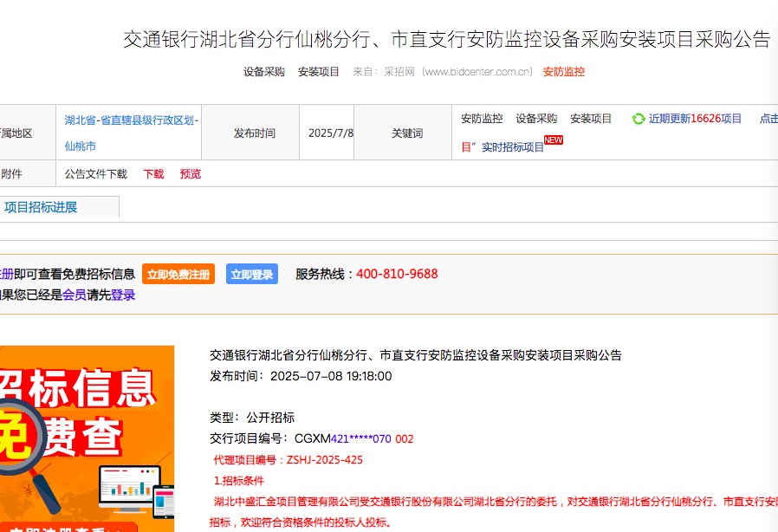Click 发布时间: 2025-07-08 19:18:00 line
Viewport: 778px width, 532px height.
click(x=301, y=376)
